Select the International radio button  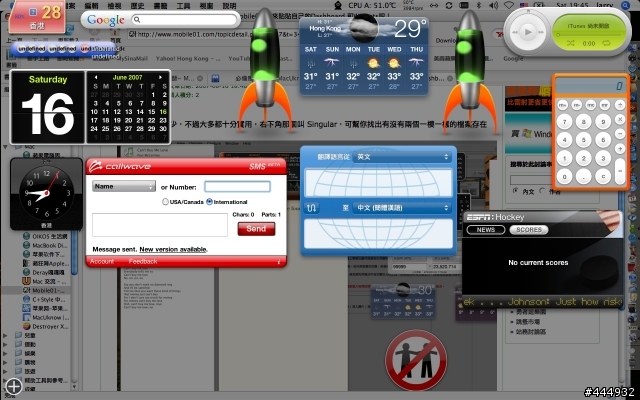tap(209, 202)
